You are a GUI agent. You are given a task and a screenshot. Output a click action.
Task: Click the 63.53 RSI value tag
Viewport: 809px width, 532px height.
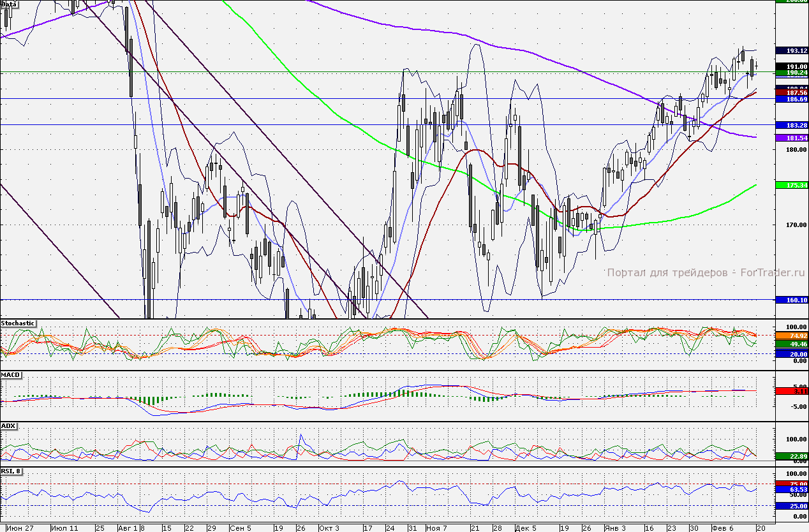[x=791, y=490]
